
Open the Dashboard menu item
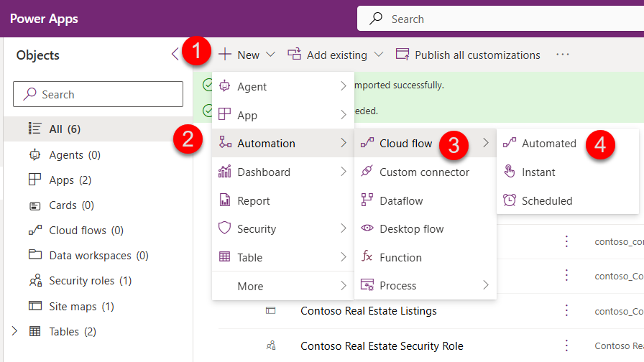(x=264, y=172)
